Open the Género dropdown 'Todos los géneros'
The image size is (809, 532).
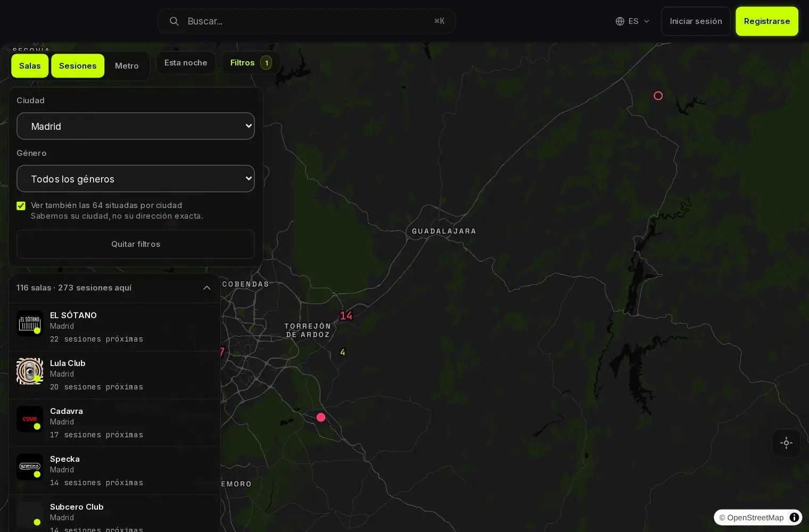pos(136,179)
